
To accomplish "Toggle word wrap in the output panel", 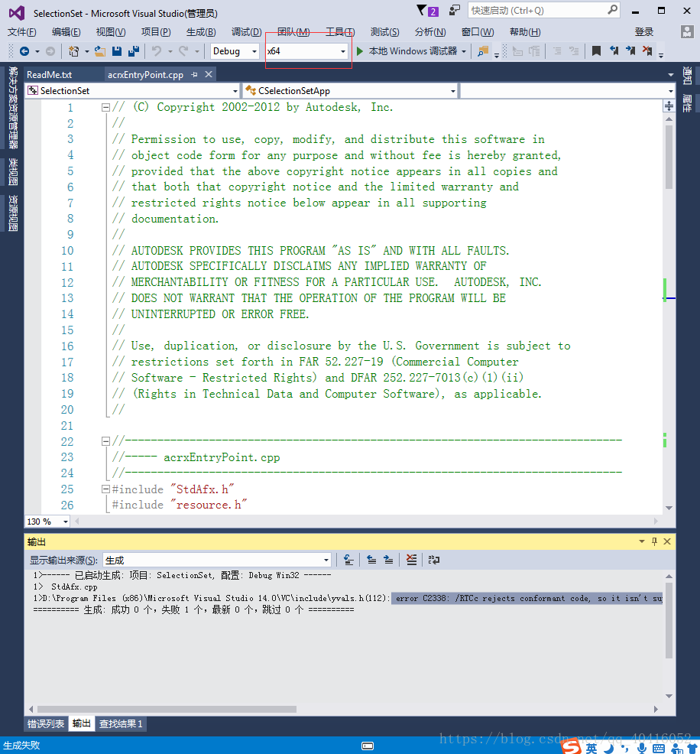I will click(434, 560).
